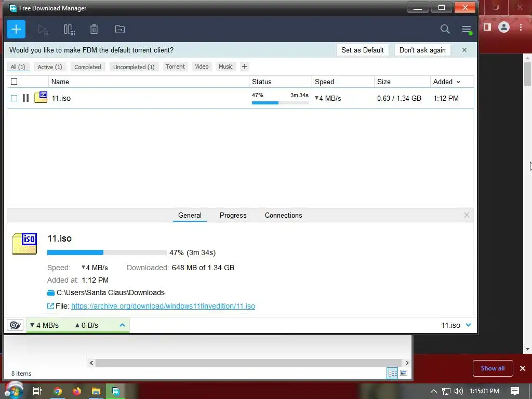Image resolution: width=532 pixels, height=399 pixels.
Task: Click the pause all downloads toolbar icon
Action: [x=69, y=30]
